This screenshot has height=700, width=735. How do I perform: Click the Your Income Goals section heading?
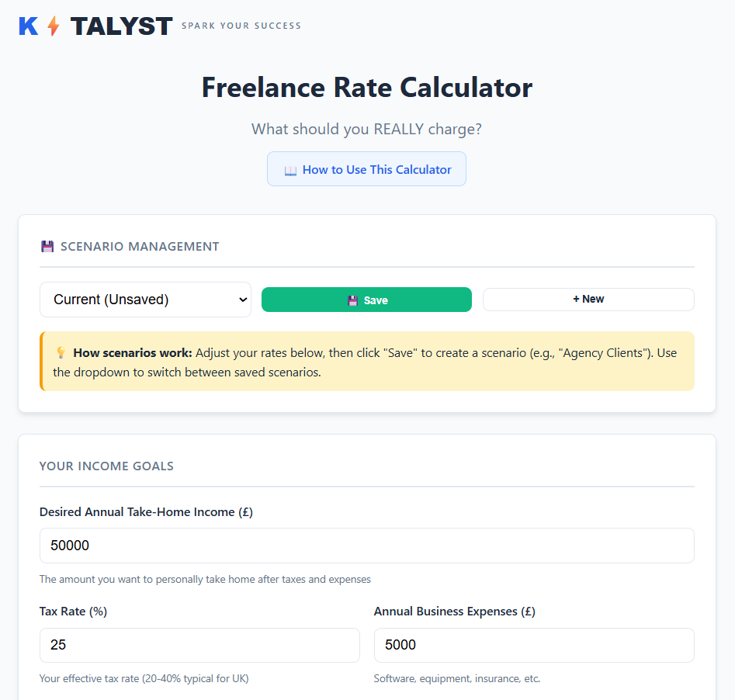tap(106, 466)
